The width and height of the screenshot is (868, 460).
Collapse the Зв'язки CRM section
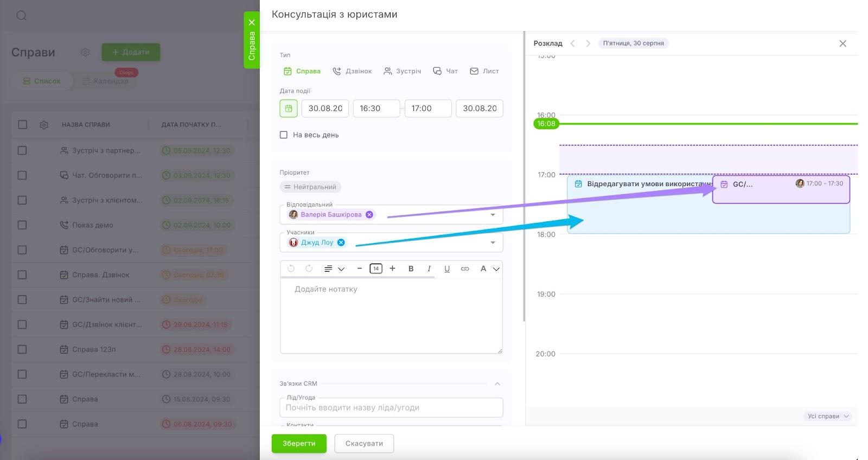click(x=497, y=384)
